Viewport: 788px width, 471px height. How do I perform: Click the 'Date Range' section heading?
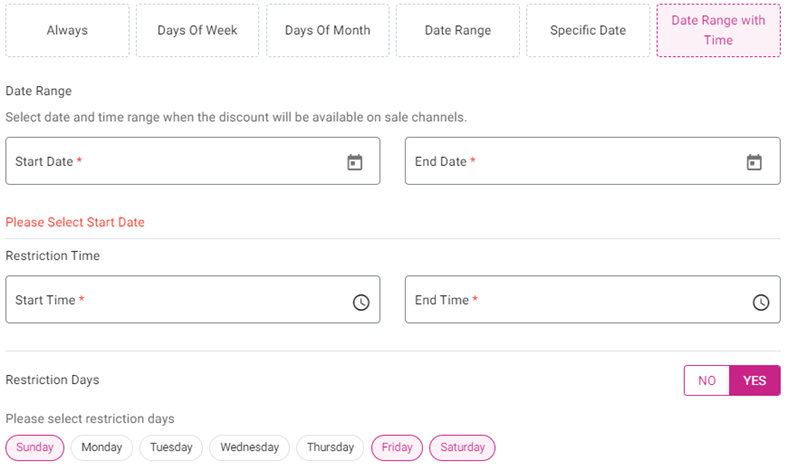[39, 91]
